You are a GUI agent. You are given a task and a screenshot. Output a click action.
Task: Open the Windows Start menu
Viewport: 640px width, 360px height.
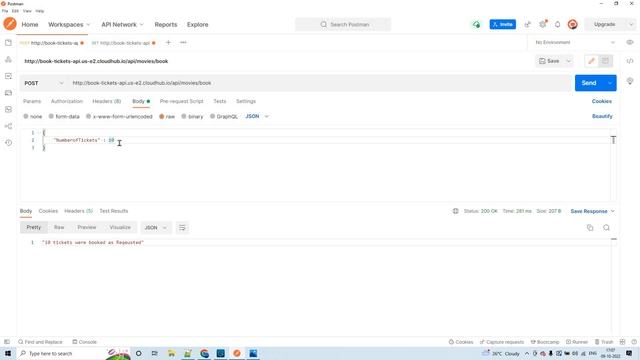[8, 353]
